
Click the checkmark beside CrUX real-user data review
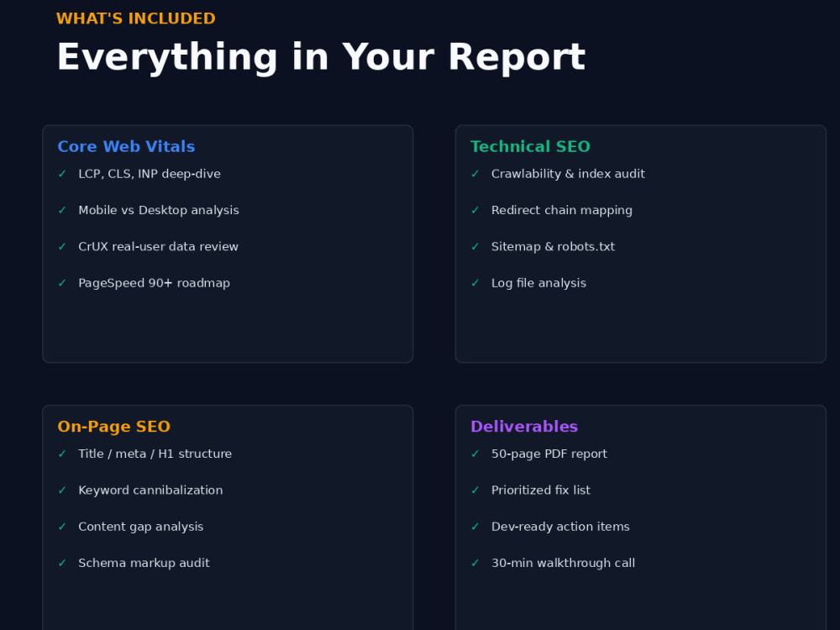[62, 247]
